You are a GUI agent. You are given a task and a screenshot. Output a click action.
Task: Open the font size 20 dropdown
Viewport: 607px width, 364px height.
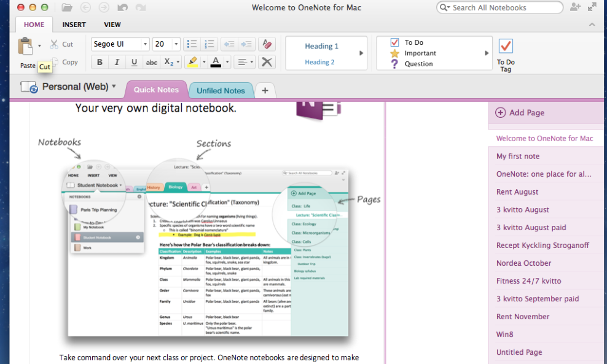pos(176,44)
